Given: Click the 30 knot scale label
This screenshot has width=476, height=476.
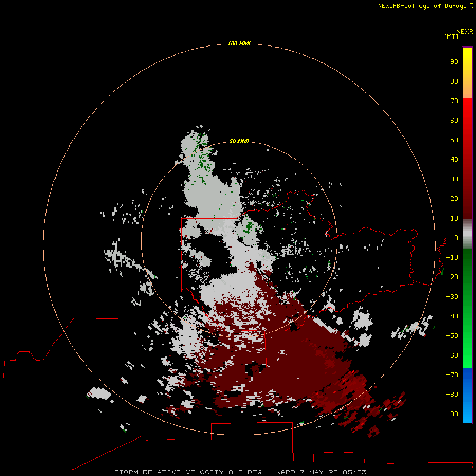Looking at the screenshot, I should pos(454,179).
